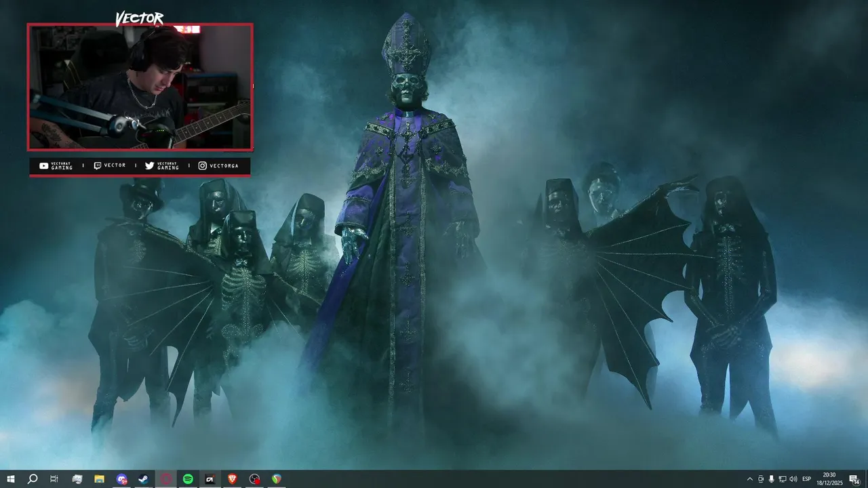This screenshot has height=488, width=868.
Task: Switch the ESP input language indicator
Action: tap(807, 479)
